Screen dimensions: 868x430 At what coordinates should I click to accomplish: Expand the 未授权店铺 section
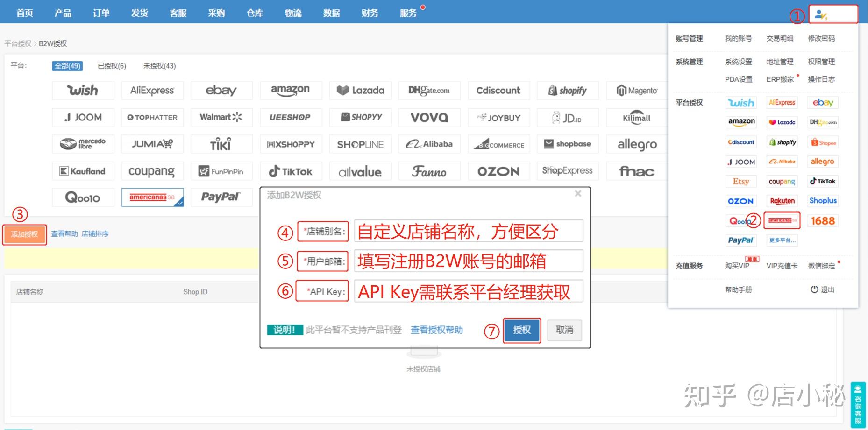[423, 368]
